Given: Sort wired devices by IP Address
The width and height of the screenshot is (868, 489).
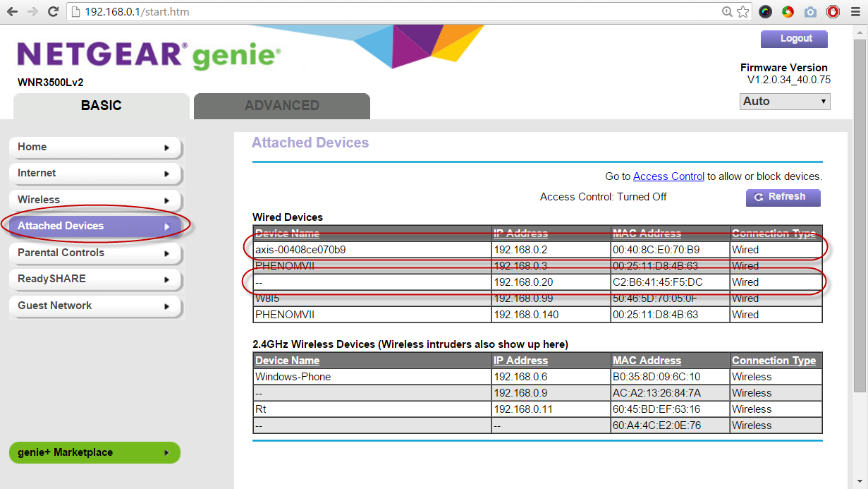Looking at the screenshot, I should point(521,234).
